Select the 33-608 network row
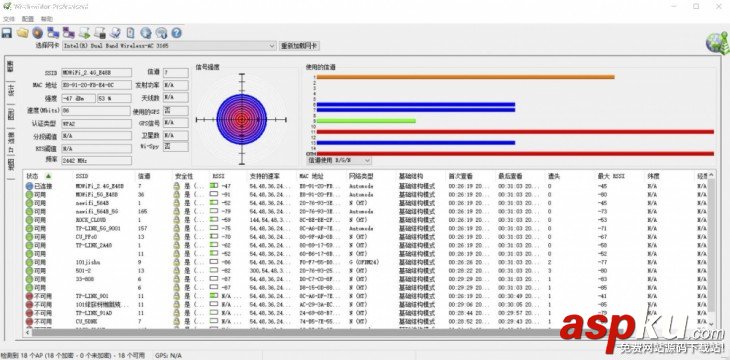730x360 pixels. click(366, 279)
